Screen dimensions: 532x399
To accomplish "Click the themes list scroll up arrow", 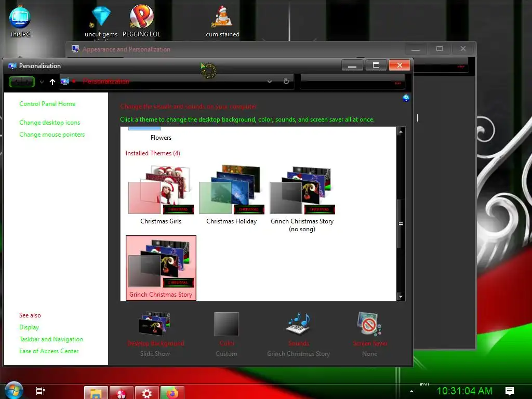I will [x=401, y=131].
